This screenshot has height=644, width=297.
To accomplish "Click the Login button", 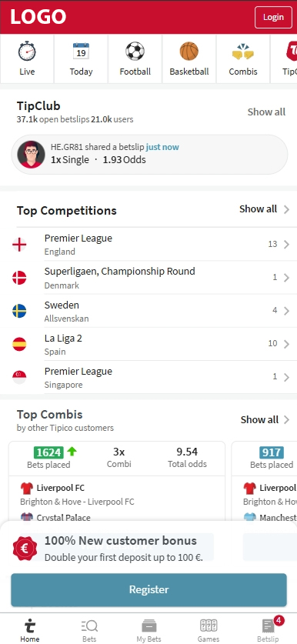I will pos(273,17).
